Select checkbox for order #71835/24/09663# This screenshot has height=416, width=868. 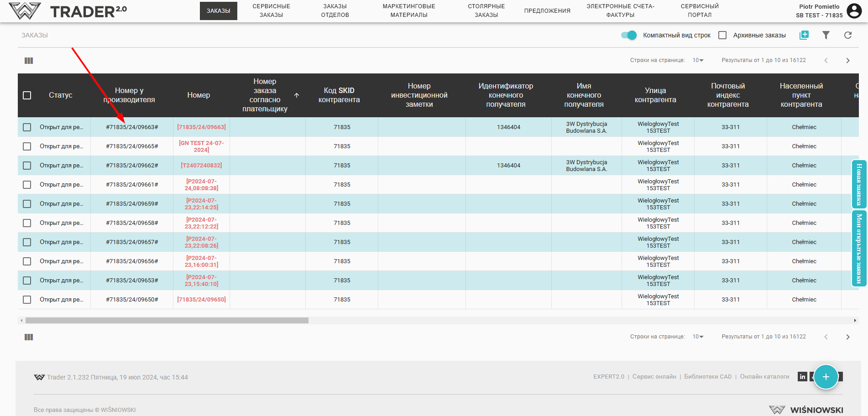pyautogui.click(x=27, y=127)
